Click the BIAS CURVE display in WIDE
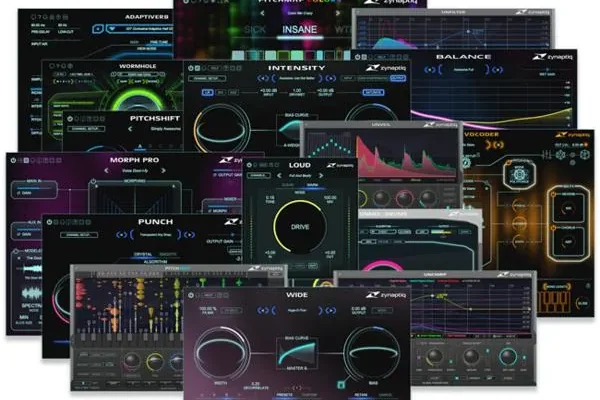Image resolution: width=600 pixels, height=400 pixels. pos(297,351)
